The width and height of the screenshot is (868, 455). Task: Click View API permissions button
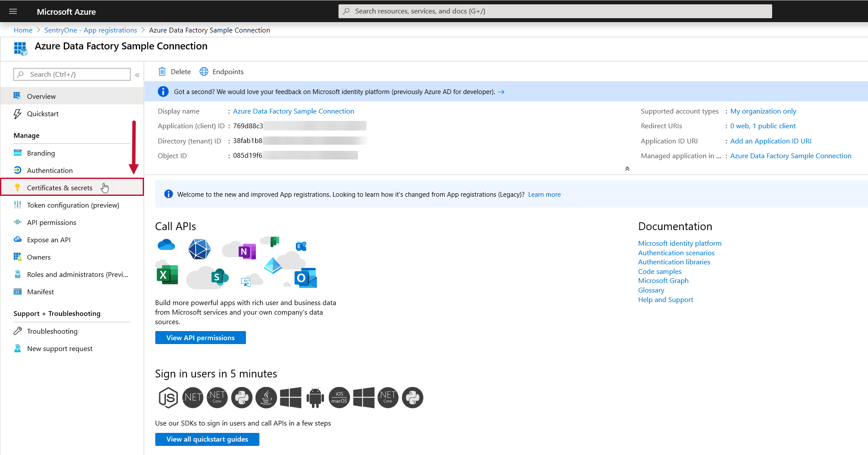[x=200, y=338]
